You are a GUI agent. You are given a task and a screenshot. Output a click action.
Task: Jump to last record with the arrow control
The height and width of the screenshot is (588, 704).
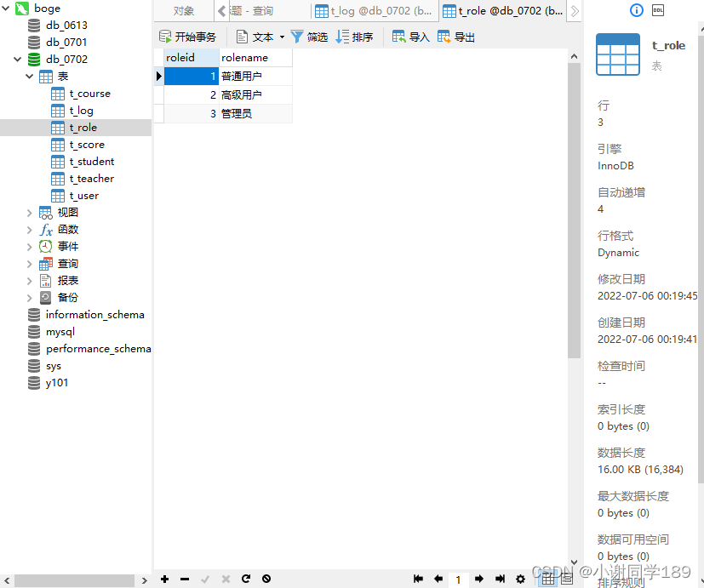click(500, 579)
